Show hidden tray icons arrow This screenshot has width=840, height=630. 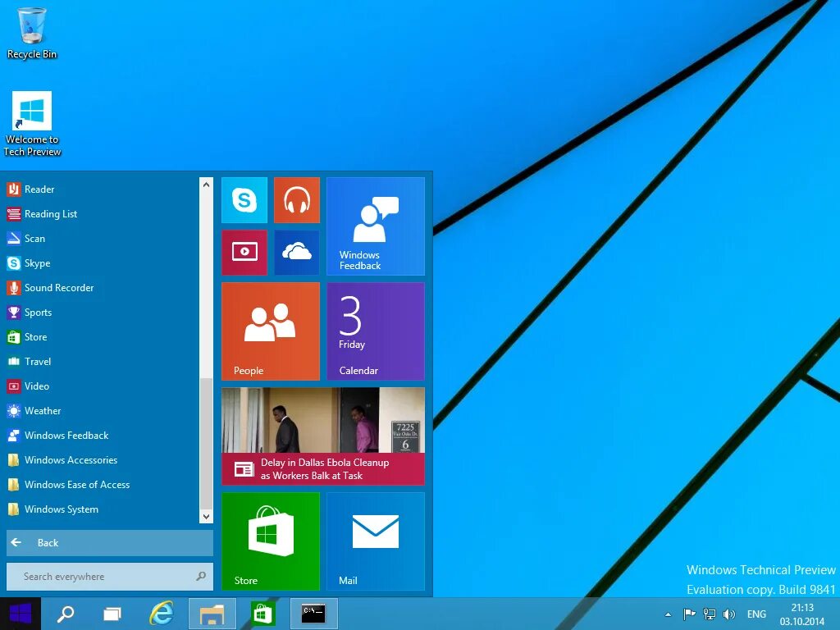668,614
